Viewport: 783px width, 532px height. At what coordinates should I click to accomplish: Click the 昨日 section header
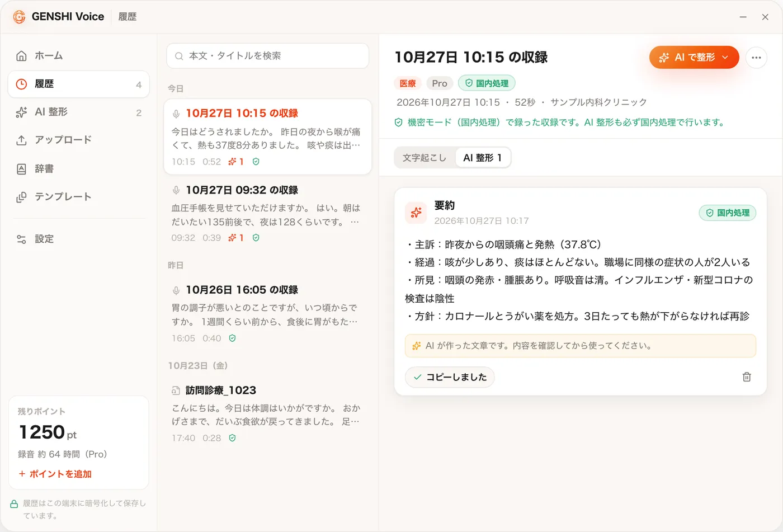point(176,265)
